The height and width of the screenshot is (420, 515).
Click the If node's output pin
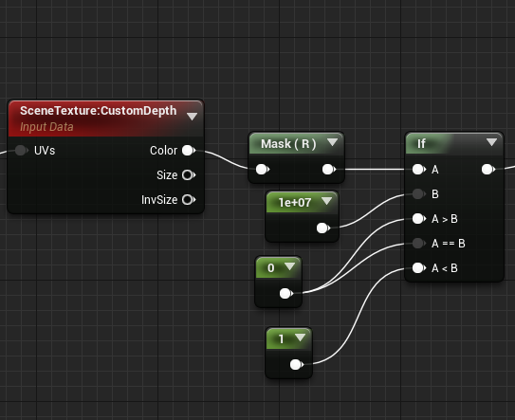[487, 170]
